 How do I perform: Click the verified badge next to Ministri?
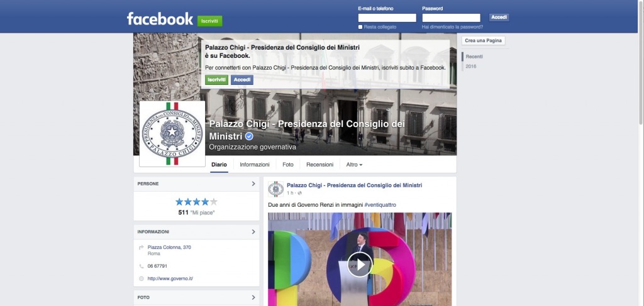(249, 136)
